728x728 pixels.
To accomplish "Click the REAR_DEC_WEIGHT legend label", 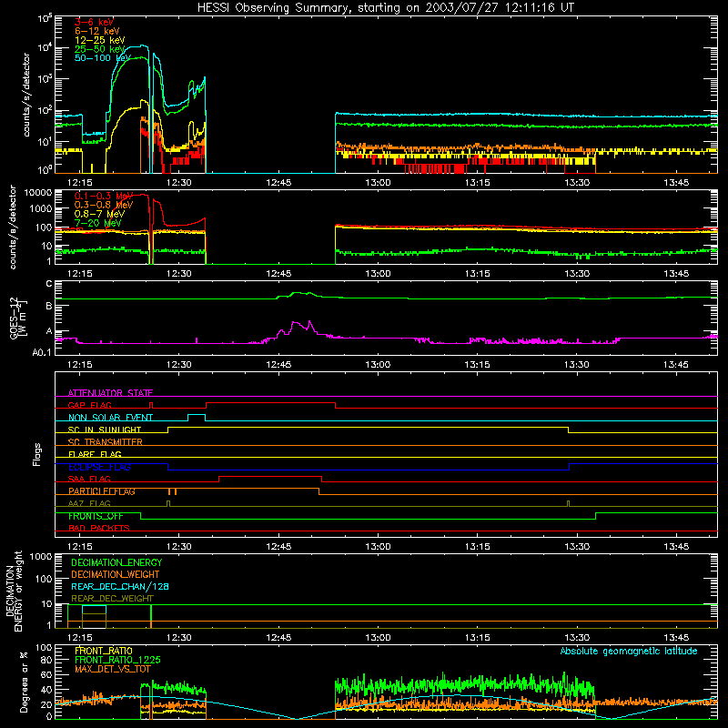I will tap(112, 599).
